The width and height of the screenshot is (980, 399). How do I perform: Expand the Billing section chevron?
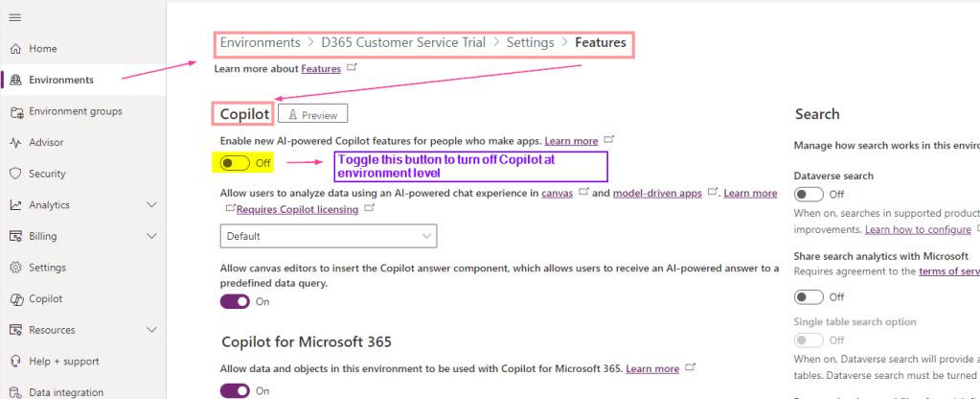click(151, 236)
